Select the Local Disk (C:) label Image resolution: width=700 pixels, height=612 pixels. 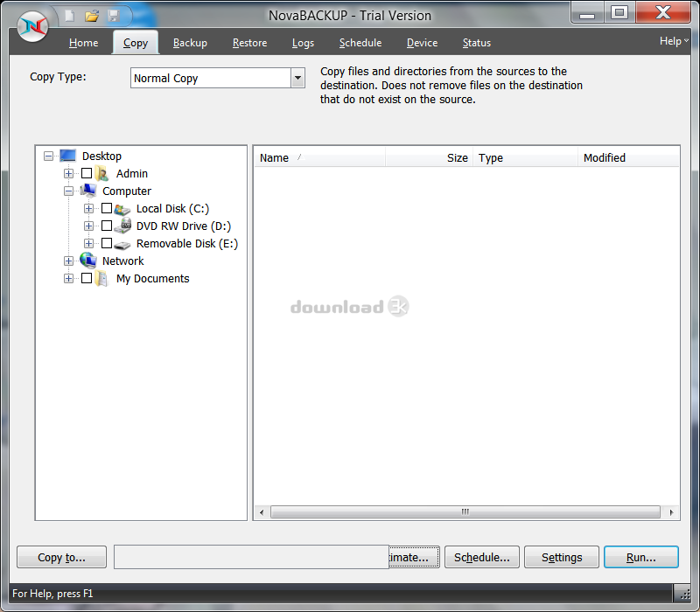pyautogui.click(x=172, y=209)
